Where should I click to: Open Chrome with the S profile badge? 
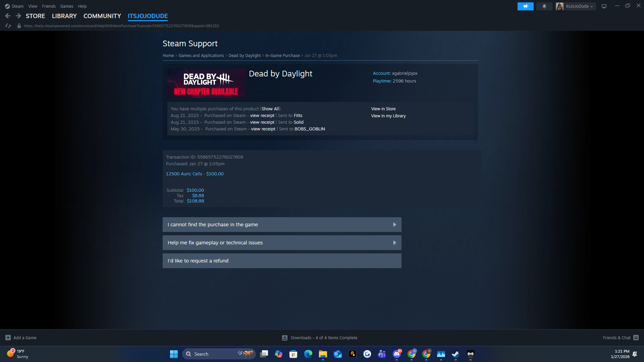coord(426,354)
